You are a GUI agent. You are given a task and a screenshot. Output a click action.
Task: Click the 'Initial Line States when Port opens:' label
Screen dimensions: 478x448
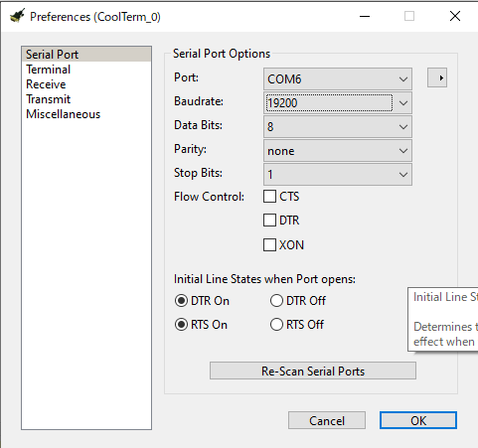pos(264,279)
